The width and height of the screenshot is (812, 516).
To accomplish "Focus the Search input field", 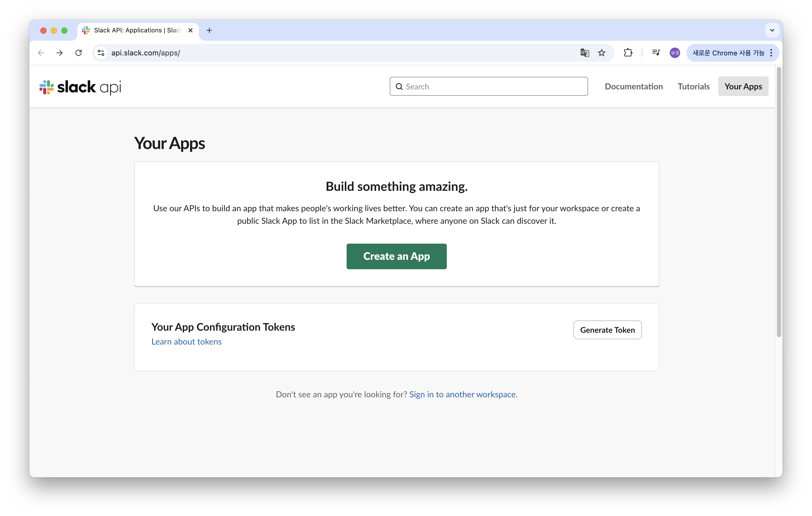I will click(x=492, y=87).
